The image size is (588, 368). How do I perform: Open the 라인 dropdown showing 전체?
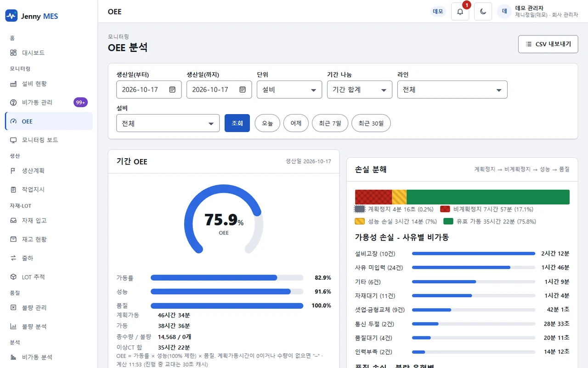tap(452, 90)
